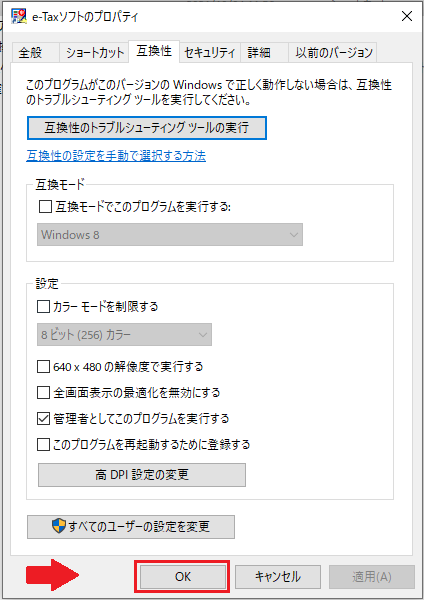424x600 pixels.
Task: Close the e-Tax properties dialog
Action: point(407,16)
